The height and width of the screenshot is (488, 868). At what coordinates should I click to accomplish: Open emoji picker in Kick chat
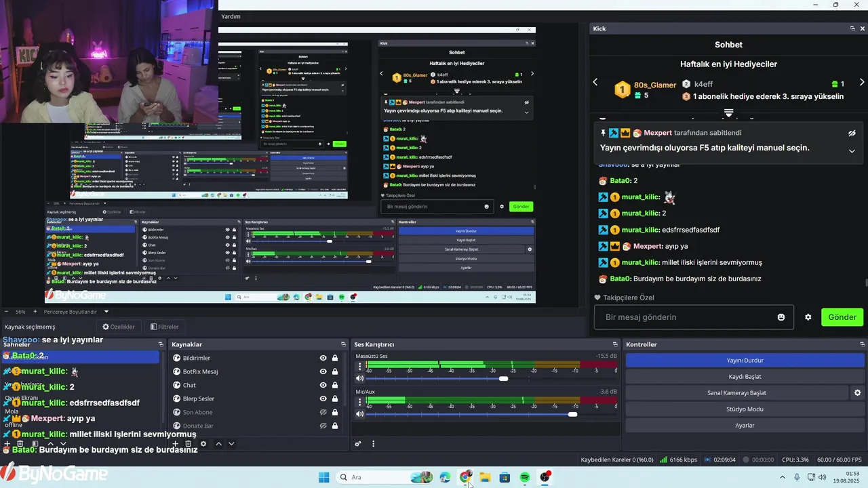[x=781, y=317]
